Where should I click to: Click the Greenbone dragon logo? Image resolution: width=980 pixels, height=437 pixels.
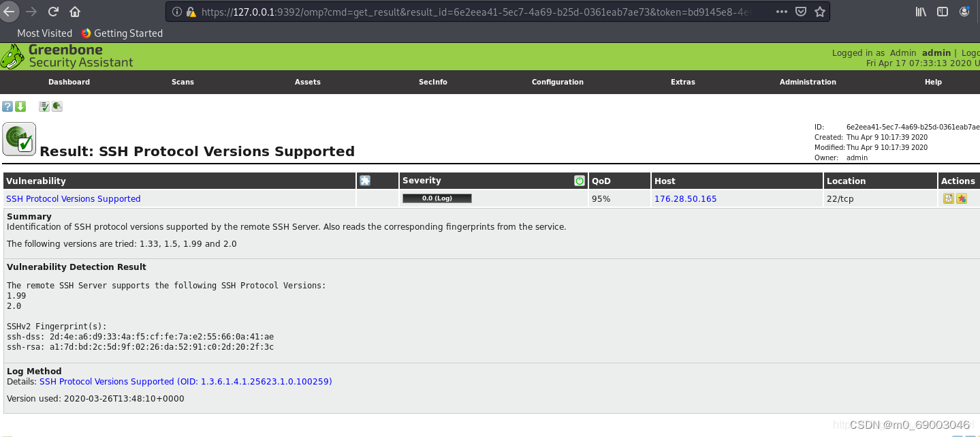(13, 57)
